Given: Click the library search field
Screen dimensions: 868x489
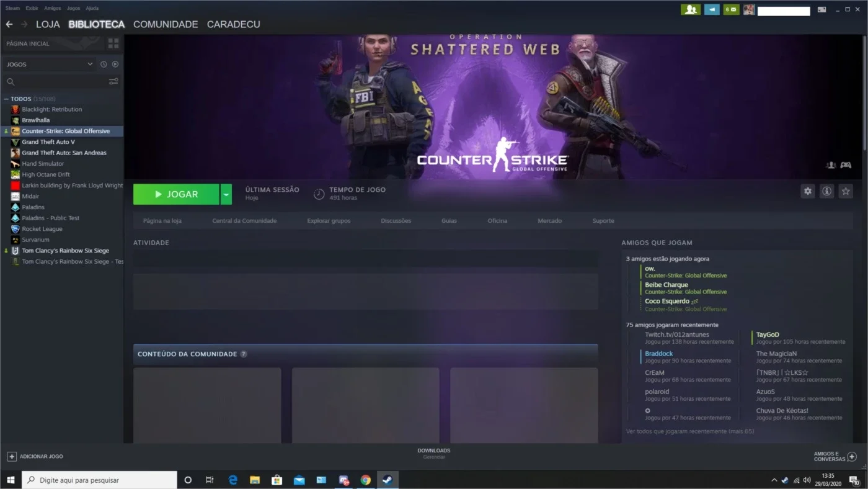Looking at the screenshot, I should click(56, 81).
